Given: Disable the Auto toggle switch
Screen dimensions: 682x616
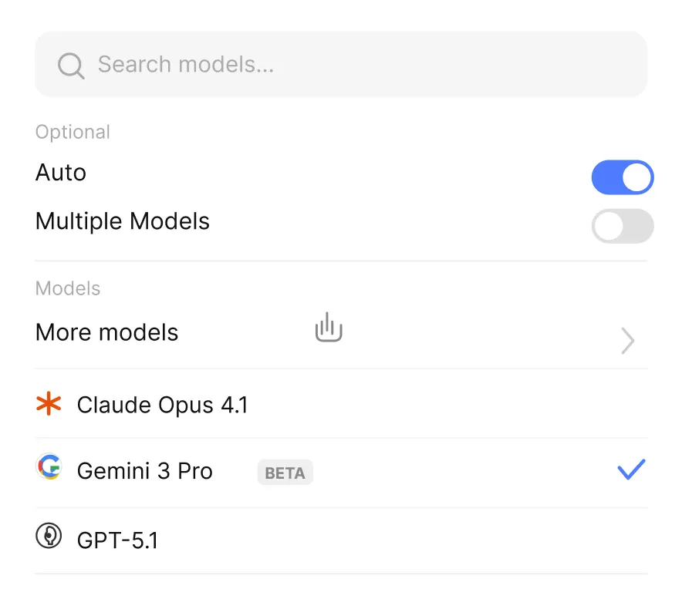Looking at the screenshot, I should pos(623,177).
